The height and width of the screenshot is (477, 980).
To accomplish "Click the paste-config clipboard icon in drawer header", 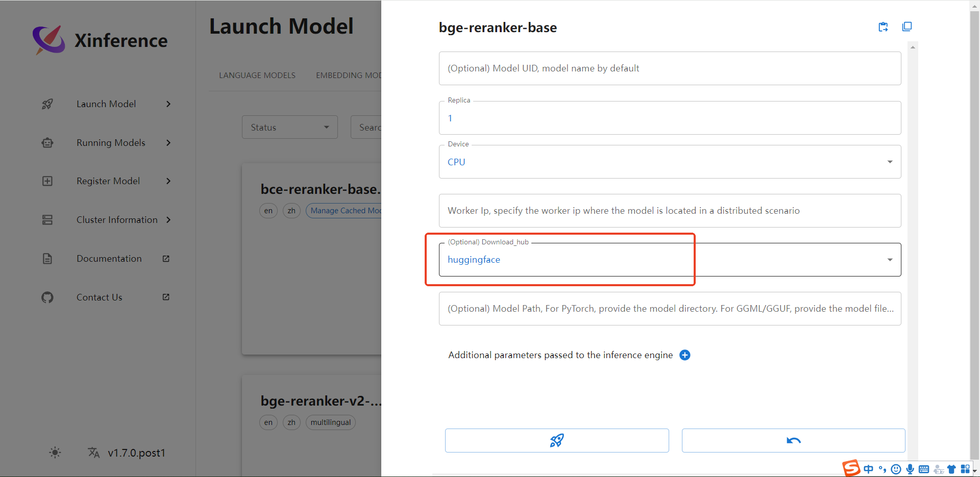I will [883, 27].
